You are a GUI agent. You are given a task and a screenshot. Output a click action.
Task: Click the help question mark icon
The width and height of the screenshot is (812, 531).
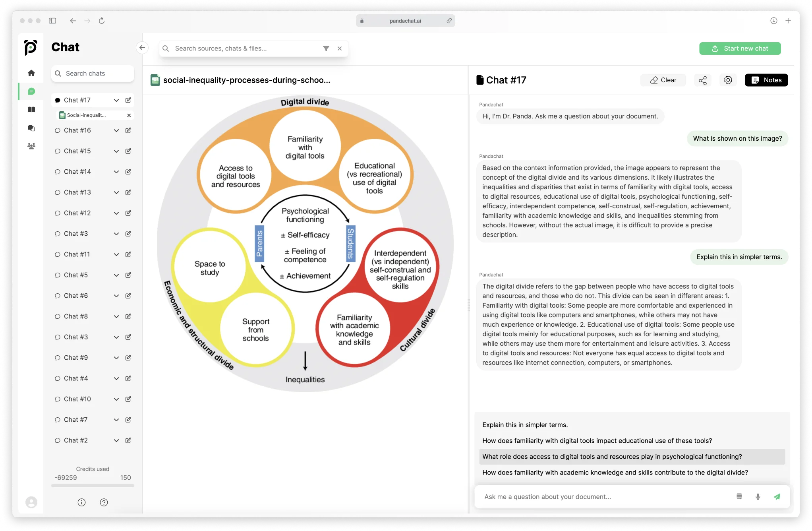pos(104,502)
